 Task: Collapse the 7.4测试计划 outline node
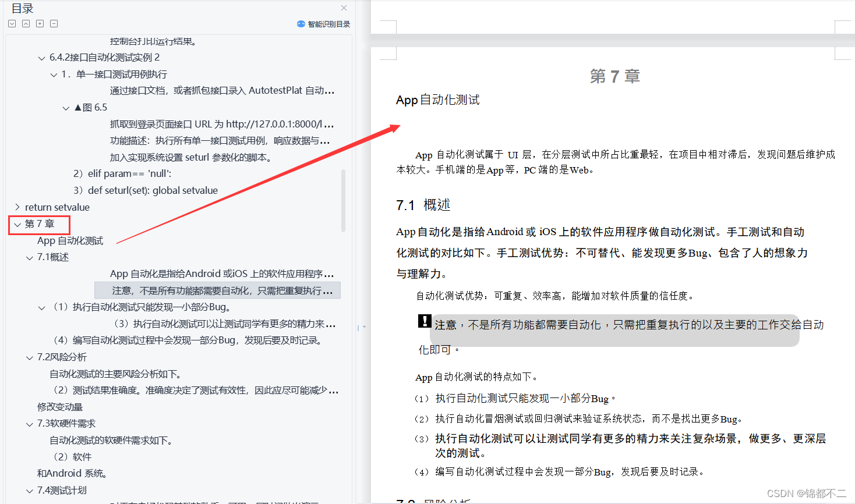tap(30, 491)
